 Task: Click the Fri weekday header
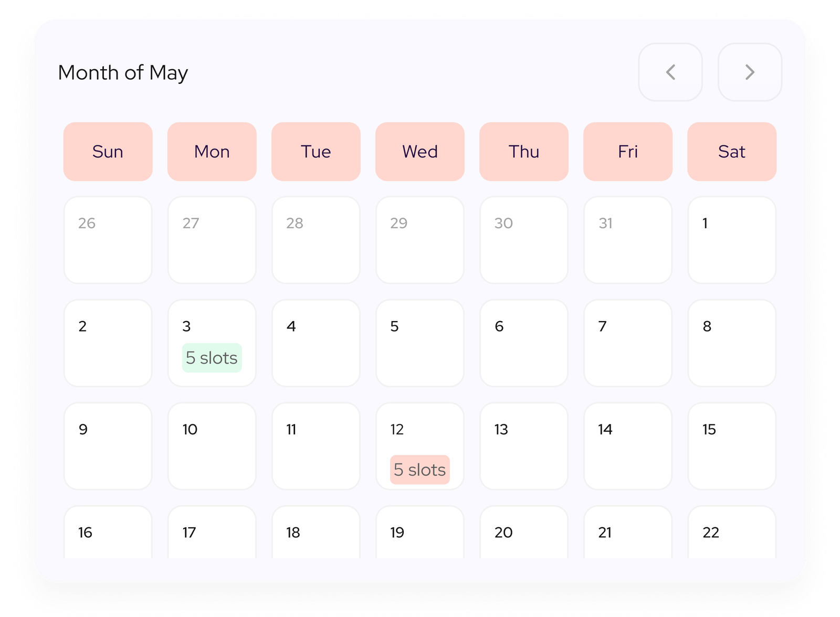tap(627, 152)
